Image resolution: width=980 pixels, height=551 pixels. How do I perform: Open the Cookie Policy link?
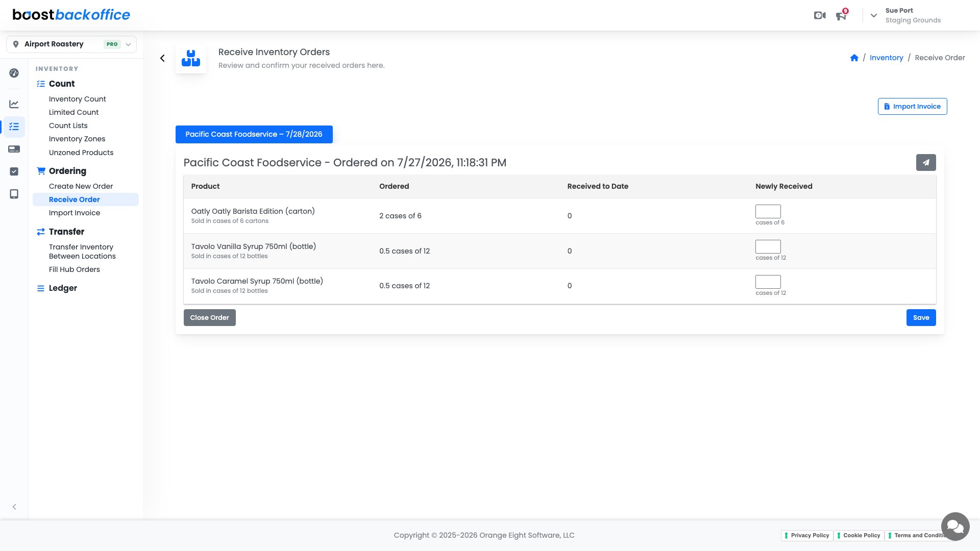click(x=859, y=535)
